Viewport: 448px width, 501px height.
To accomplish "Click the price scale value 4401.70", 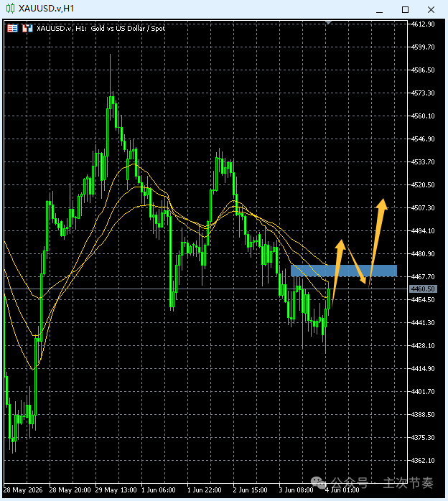I will pyautogui.click(x=423, y=392).
